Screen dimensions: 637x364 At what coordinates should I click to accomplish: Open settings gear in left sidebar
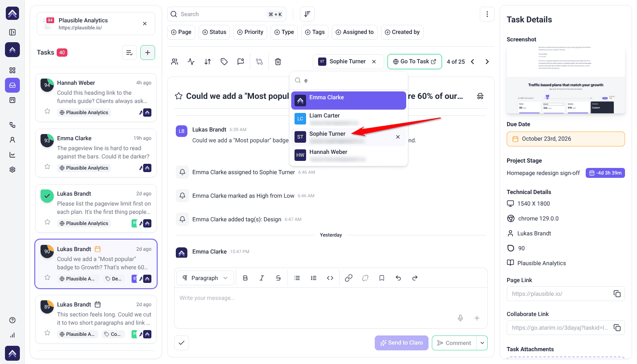tap(12, 170)
